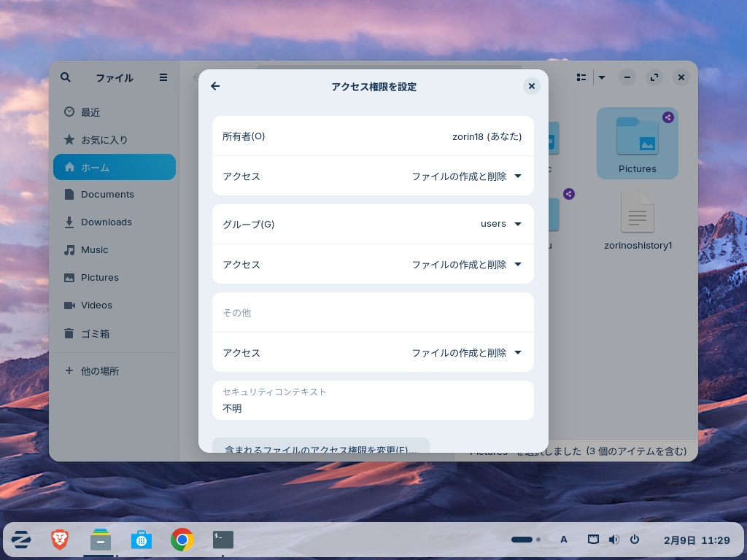Screen dimensions: 747x560
Task: Open the group アクセス dropdown
Action: click(466, 265)
